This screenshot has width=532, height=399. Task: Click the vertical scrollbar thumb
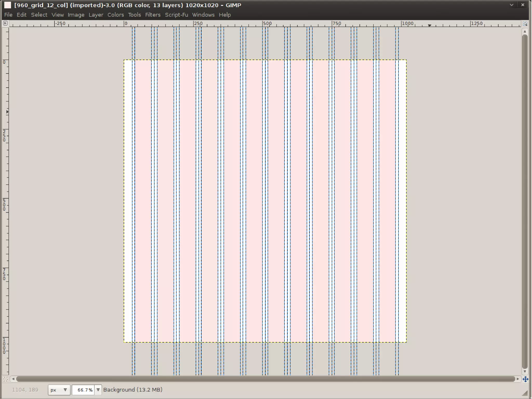coord(525,201)
